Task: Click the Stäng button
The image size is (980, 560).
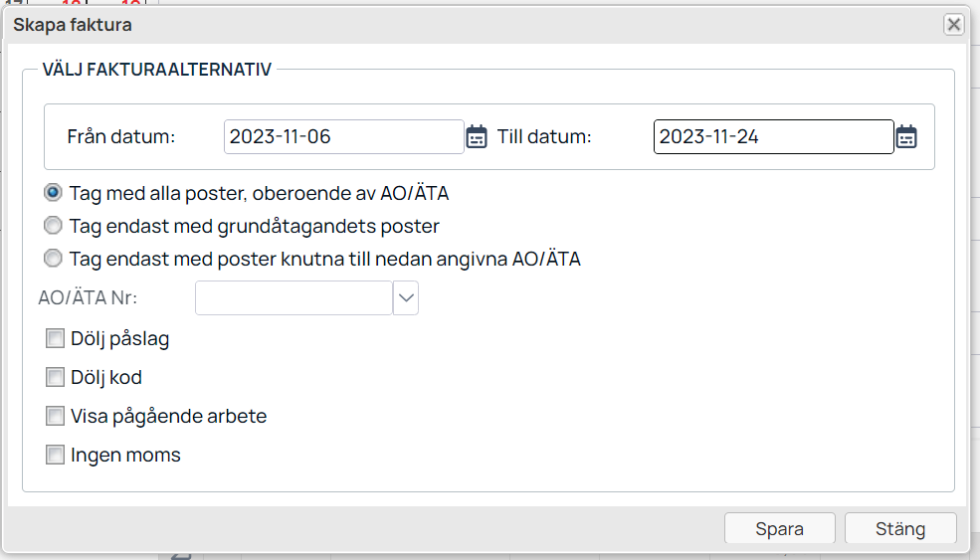Action: click(900, 529)
